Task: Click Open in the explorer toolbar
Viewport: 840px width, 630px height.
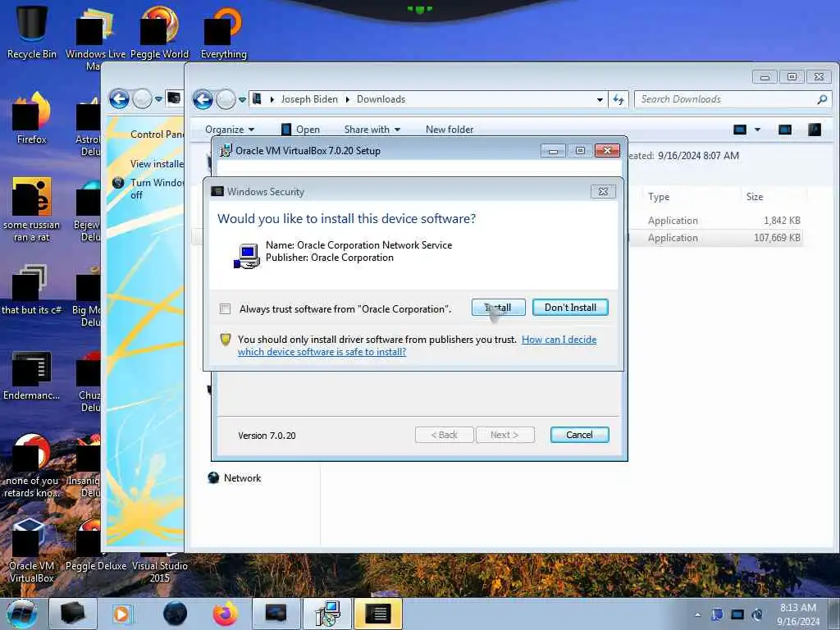Action: click(x=300, y=130)
